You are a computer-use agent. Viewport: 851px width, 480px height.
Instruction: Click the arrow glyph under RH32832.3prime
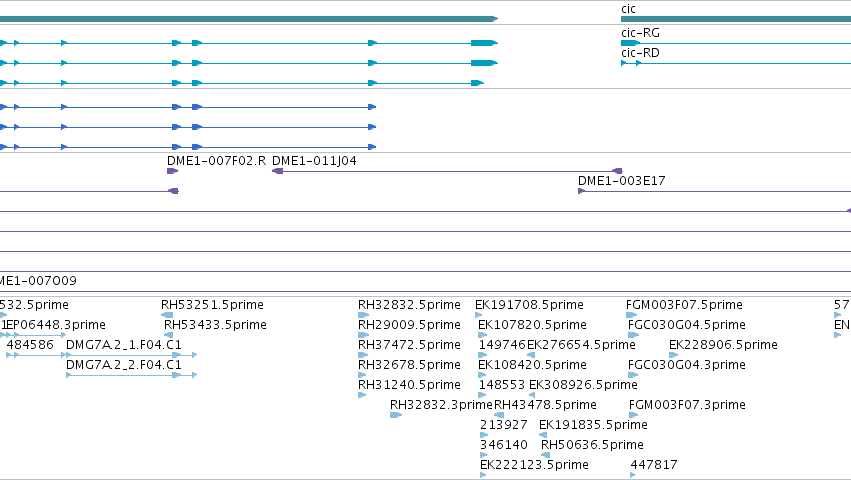click(x=396, y=415)
